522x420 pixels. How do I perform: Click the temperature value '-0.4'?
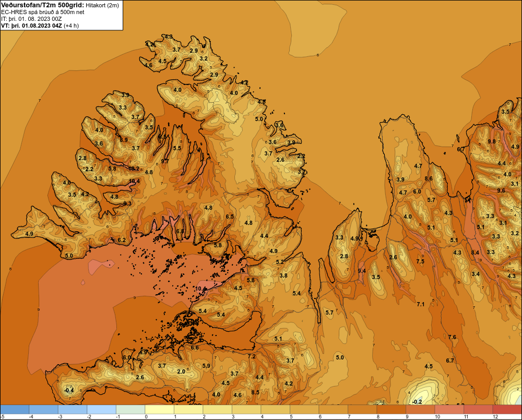(69, 390)
